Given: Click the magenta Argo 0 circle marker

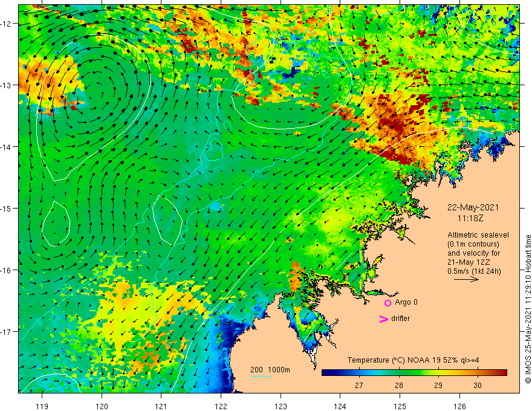Looking at the screenshot, I should pyautogui.click(x=388, y=303).
